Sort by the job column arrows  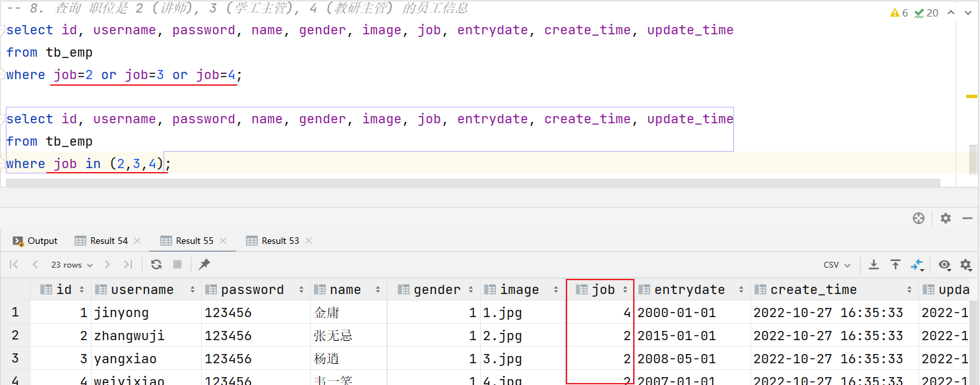[625, 289]
